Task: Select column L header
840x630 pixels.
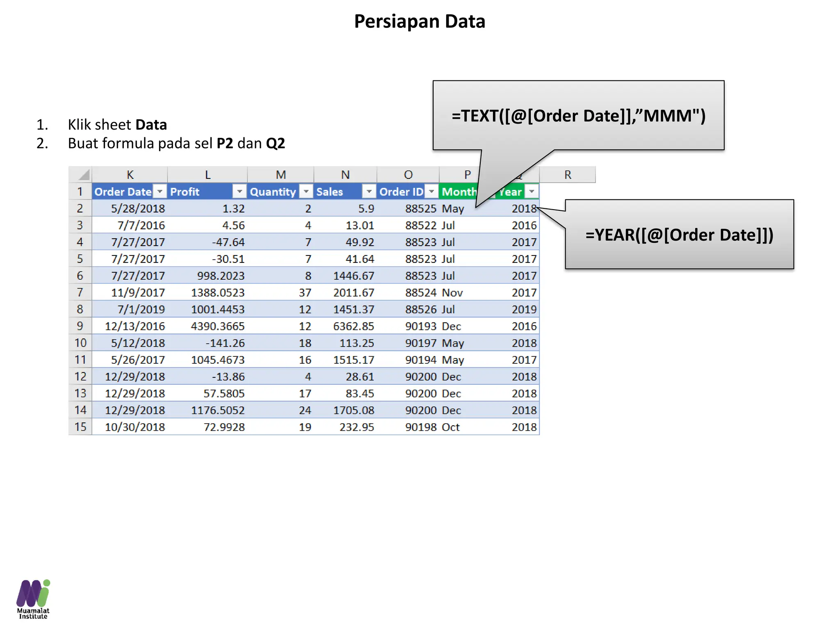Action: (x=208, y=175)
